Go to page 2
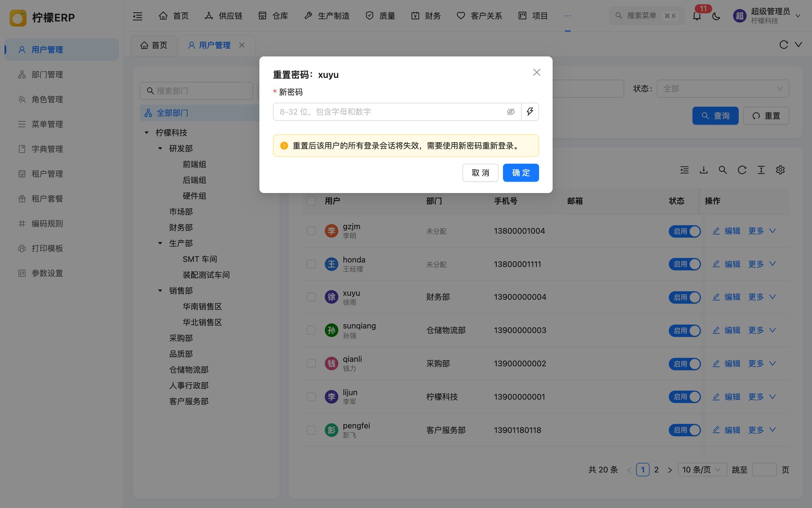The image size is (812, 508). coord(656,470)
